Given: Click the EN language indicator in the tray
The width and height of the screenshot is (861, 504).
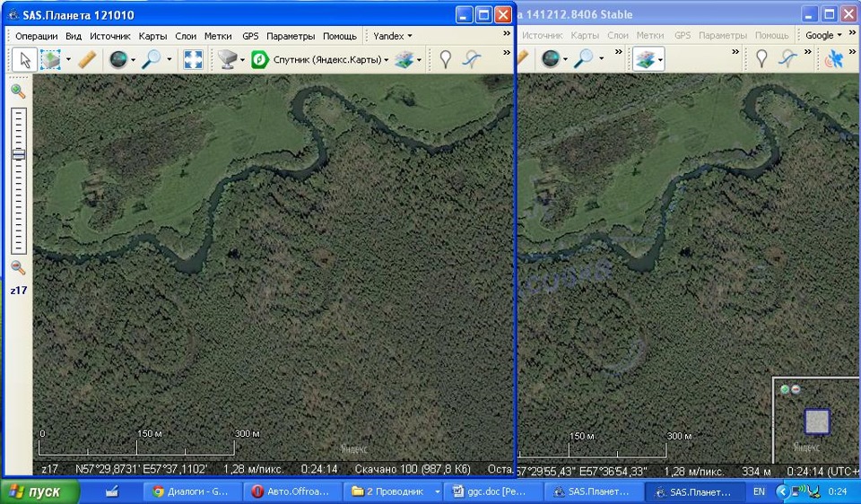Looking at the screenshot, I should 759,491.
